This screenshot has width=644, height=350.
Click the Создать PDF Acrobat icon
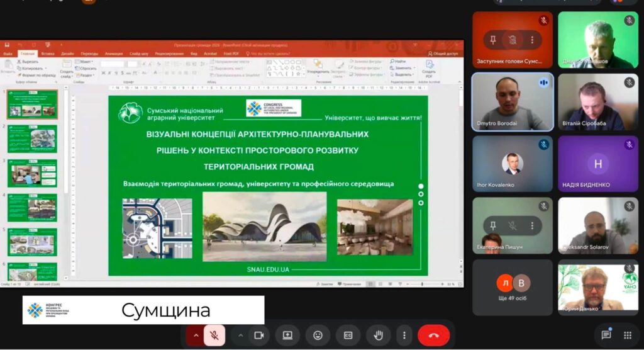pyautogui.click(x=429, y=69)
